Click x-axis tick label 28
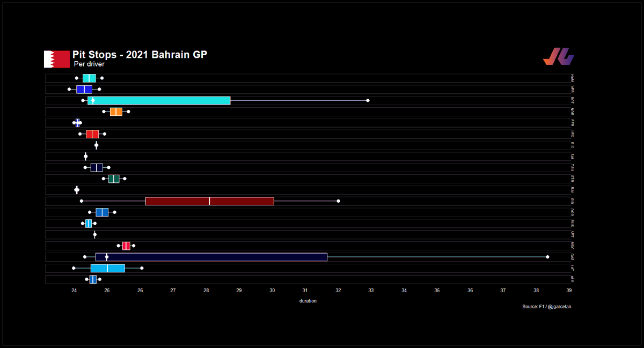Viewport: 644px width, 348px height. [x=206, y=290]
